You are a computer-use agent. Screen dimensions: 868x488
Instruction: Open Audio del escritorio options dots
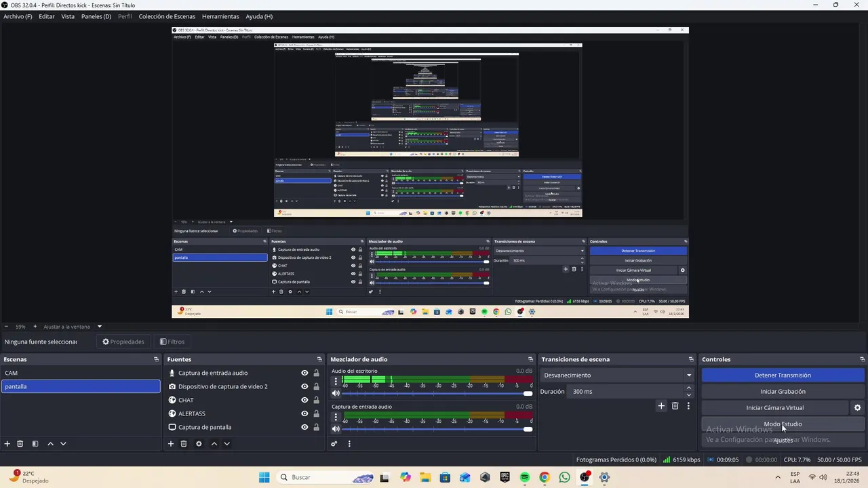336,381
